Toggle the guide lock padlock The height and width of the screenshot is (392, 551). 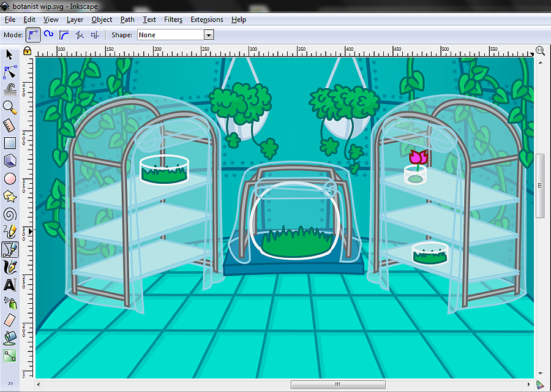(27, 51)
